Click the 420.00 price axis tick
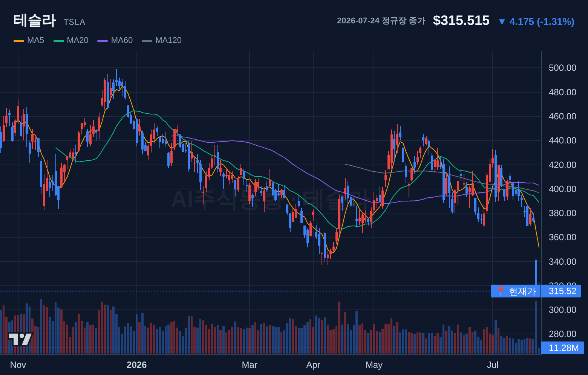This screenshot has width=588, height=375. click(562, 165)
